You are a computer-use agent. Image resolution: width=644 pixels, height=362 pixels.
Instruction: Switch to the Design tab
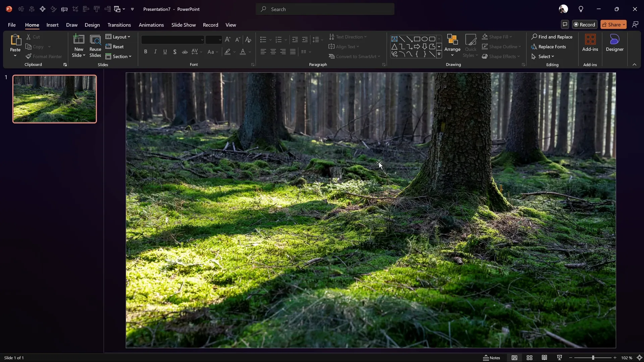(x=92, y=25)
